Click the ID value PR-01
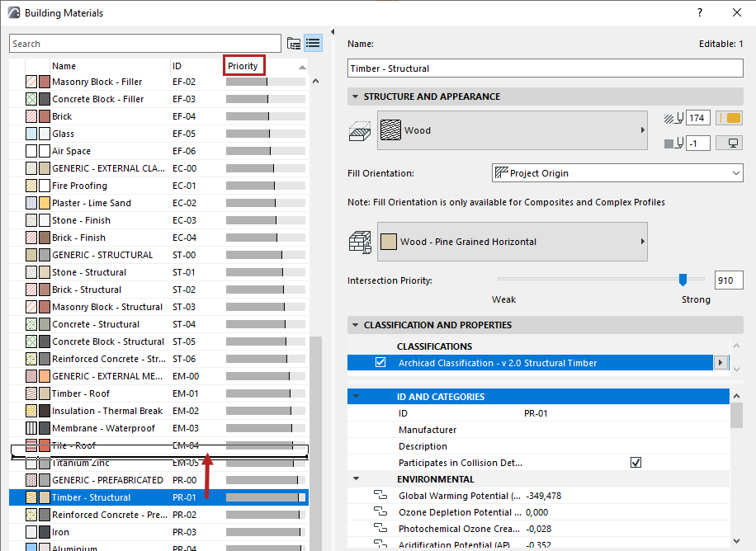Screen dimensions: 756x551 click(x=535, y=413)
